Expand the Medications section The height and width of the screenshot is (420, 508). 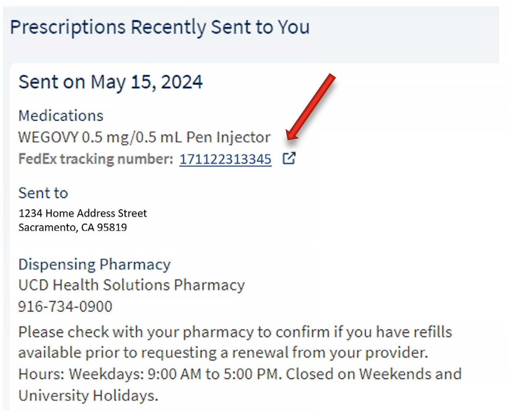pos(61,115)
